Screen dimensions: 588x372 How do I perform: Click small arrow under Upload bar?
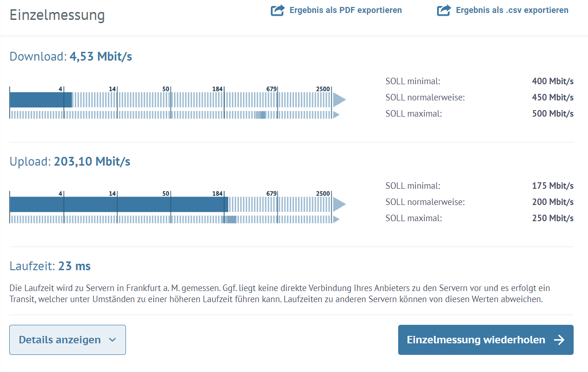tap(337, 219)
